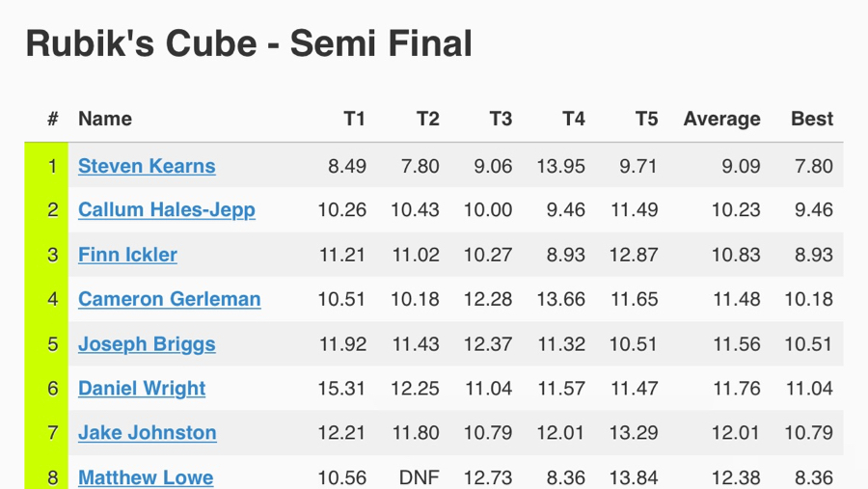Click Finn Ickler's 8.93 best time cell
This screenshot has height=489, width=868.
click(x=813, y=255)
